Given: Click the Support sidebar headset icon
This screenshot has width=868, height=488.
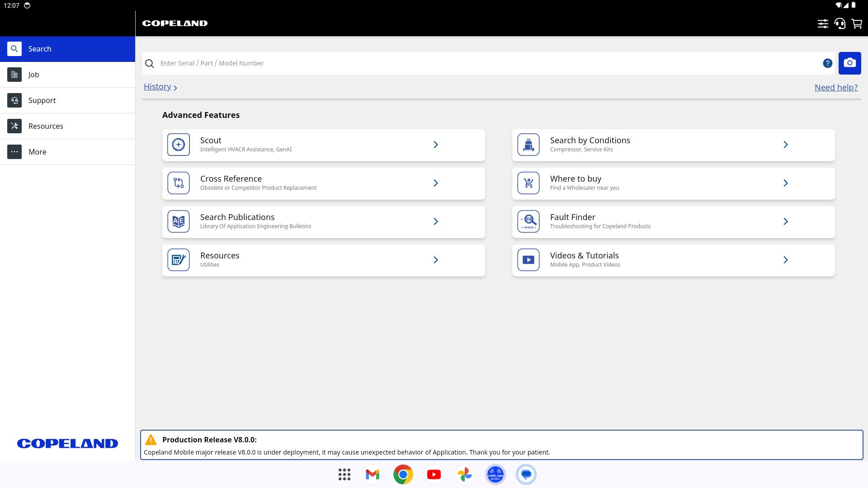Looking at the screenshot, I should coord(14,100).
